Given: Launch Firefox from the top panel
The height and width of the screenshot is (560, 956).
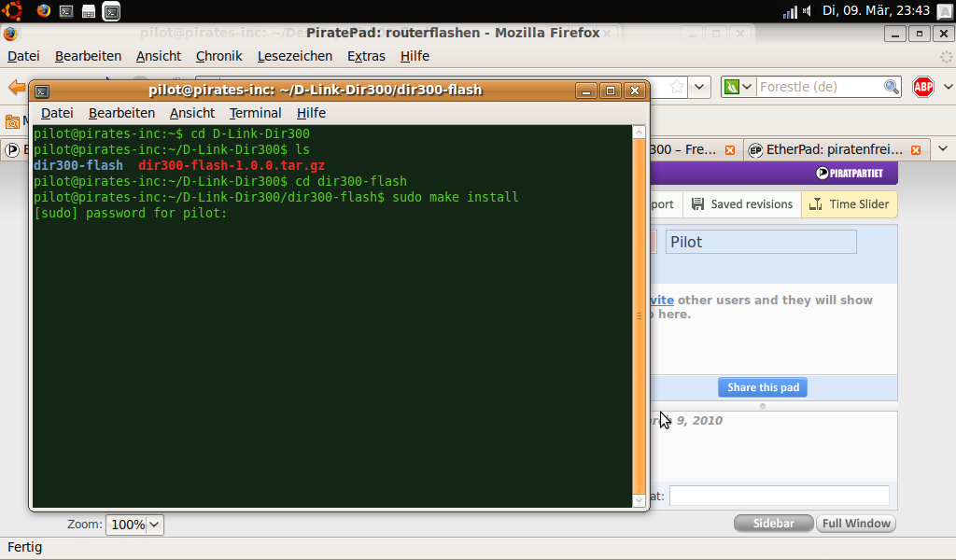Looking at the screenshot, I should click(x=44, y=11).
